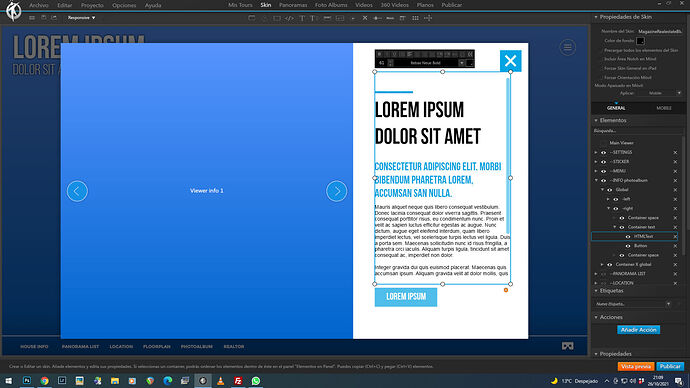Click the list view icon in left toolbar
This screenshot has width=690, height=388.
click(x=32, y=18)
